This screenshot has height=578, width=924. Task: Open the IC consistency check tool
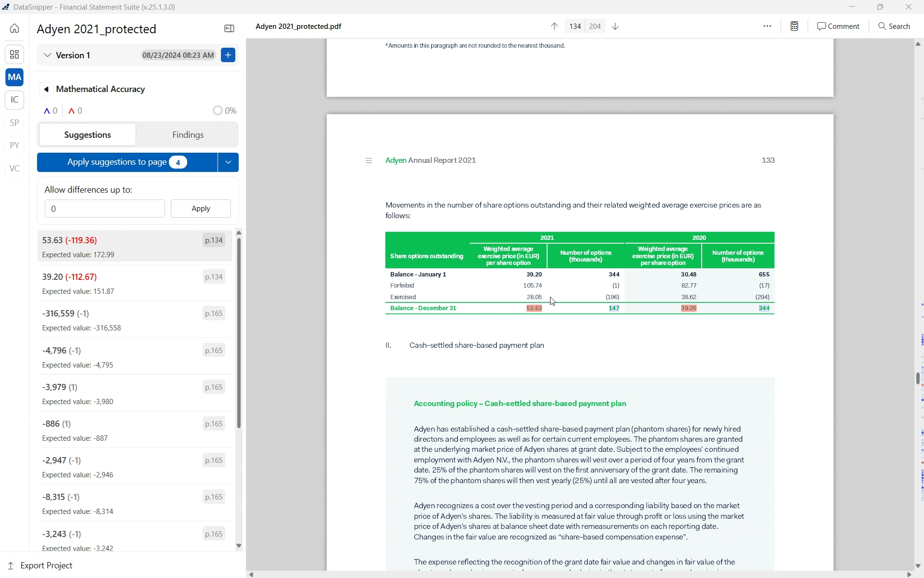tap(14, 100)
